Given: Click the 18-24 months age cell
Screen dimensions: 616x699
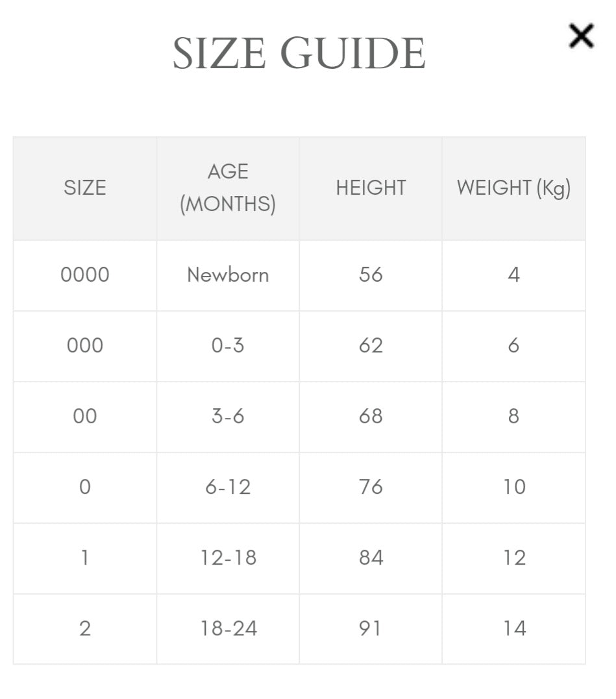Looking at the screenshot, I should [x=228, y=629].
